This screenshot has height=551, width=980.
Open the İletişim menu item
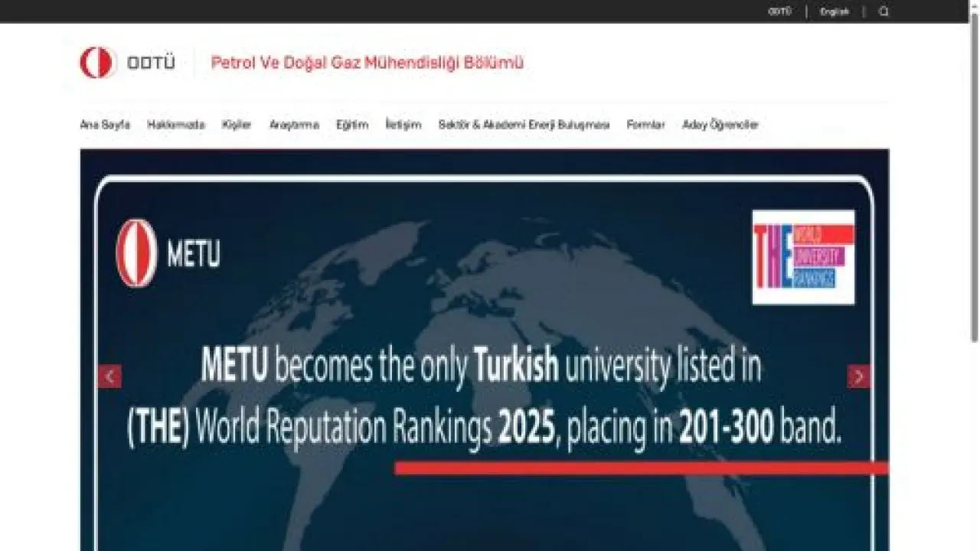coord(403,125)
